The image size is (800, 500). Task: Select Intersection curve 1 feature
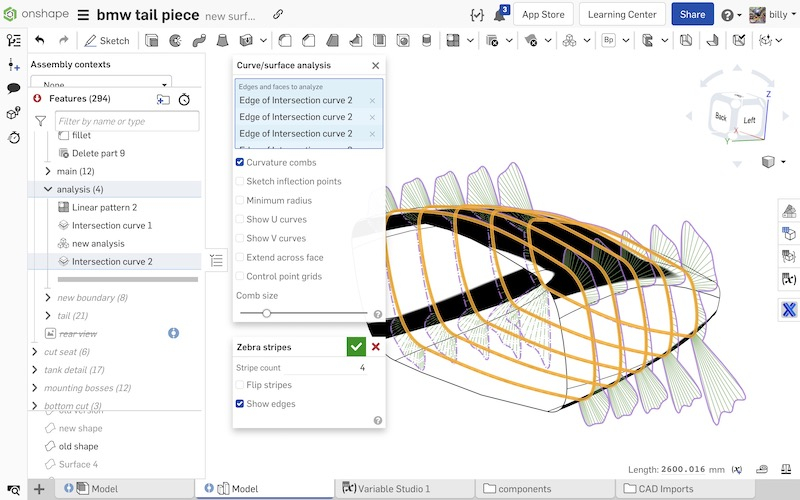coord(112,226)
